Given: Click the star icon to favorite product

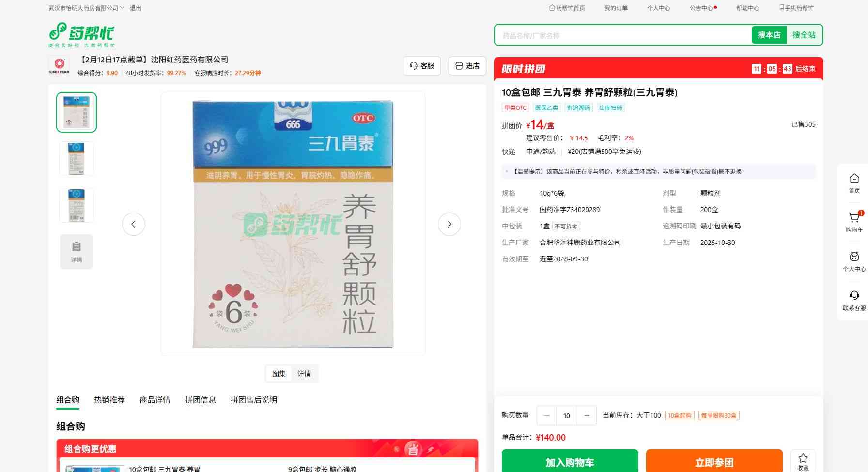Looking at the screenshot, I should 803,458.
